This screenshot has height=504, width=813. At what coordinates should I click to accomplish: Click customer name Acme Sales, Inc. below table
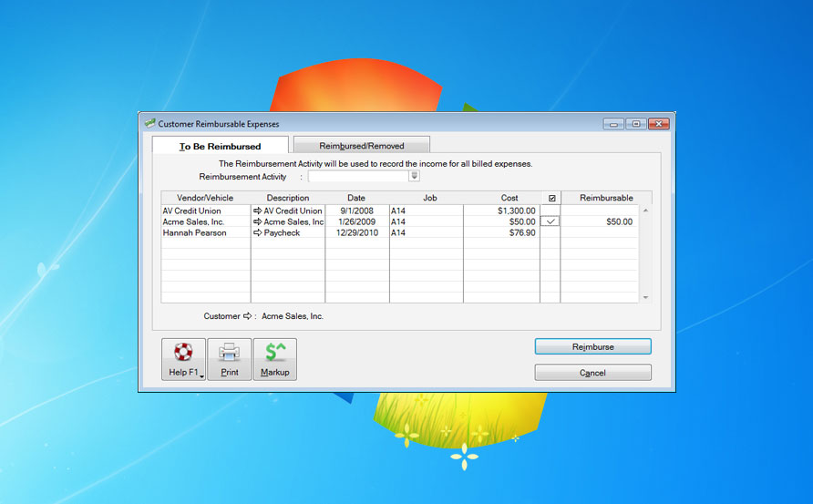coord(293,315)
